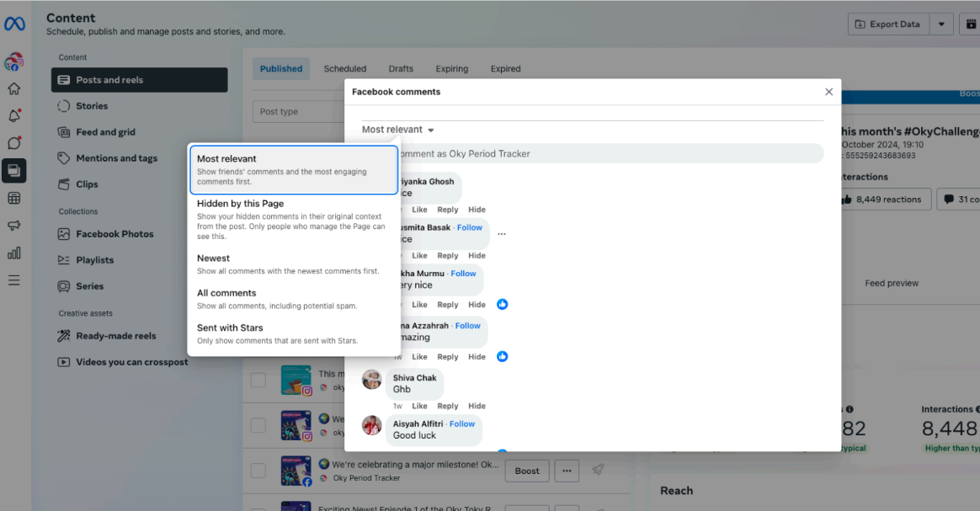980x511 pixels.
Task: Check the second post row checkbox
Action: [258, 426]
